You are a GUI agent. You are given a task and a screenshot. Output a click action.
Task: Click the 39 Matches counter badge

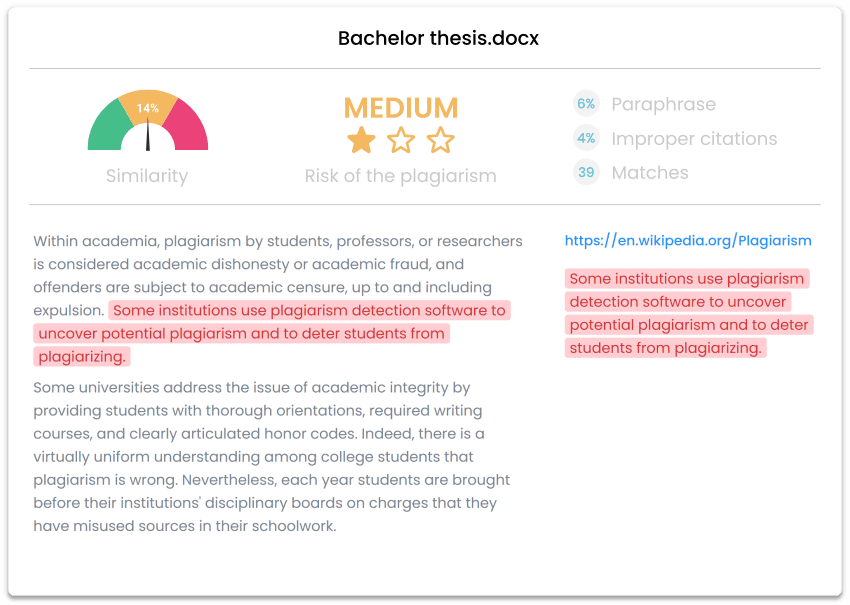pos(586,172)
